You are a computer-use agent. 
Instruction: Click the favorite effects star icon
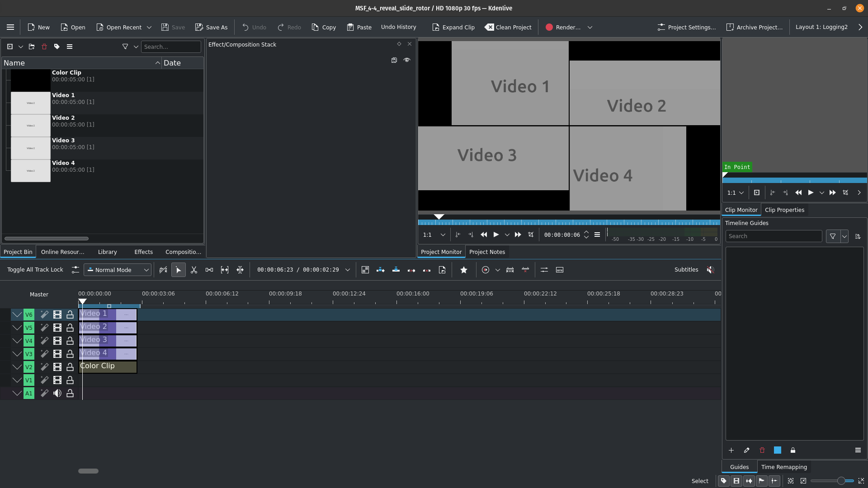tap(464, 270)
